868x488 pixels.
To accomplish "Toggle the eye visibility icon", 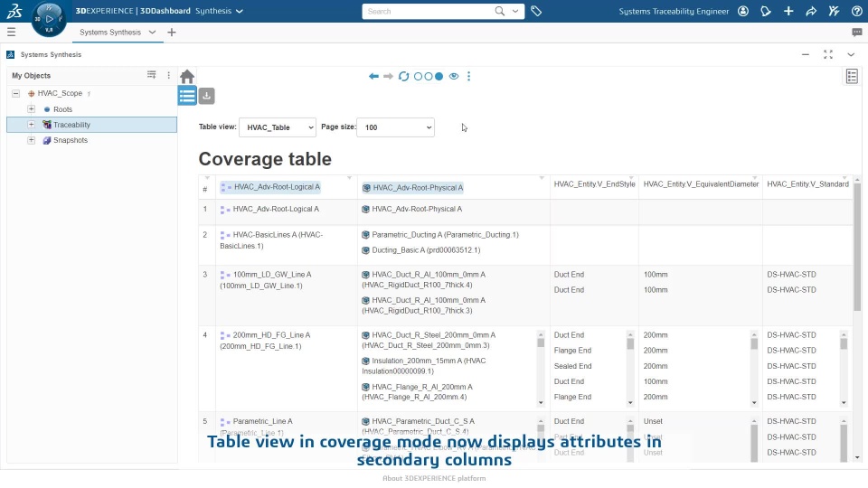I will point(454,76).
